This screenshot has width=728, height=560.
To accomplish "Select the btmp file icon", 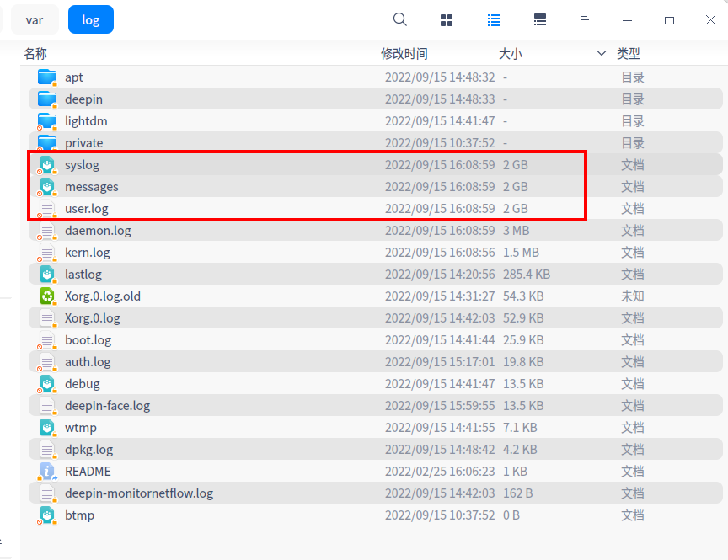I will click(x=47, y=515).
